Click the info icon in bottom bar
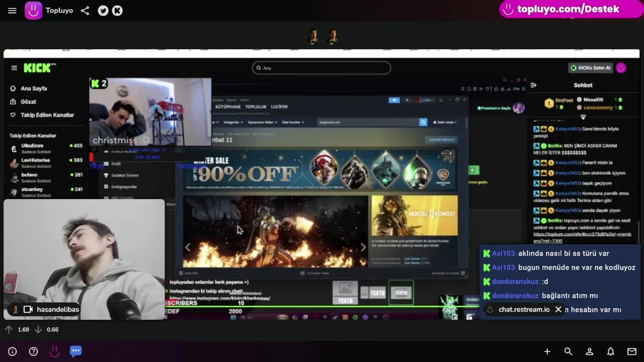This screenshot has height=362, width=644. tap(13, 351)
